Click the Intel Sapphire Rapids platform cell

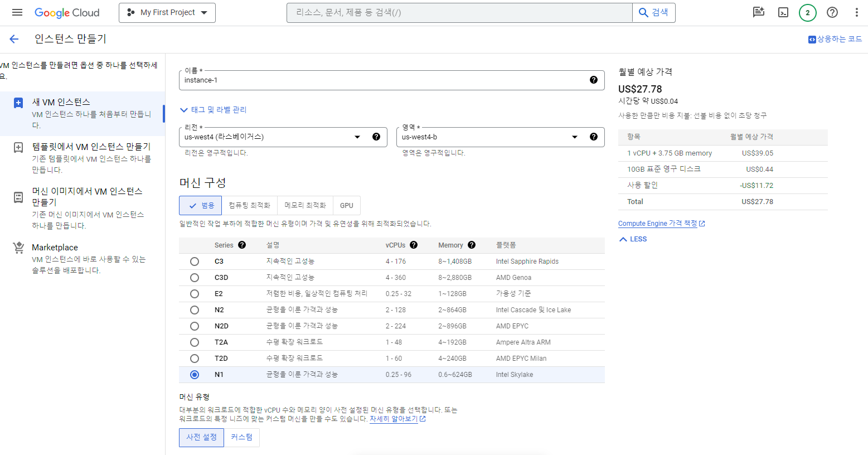click(527, 262)
